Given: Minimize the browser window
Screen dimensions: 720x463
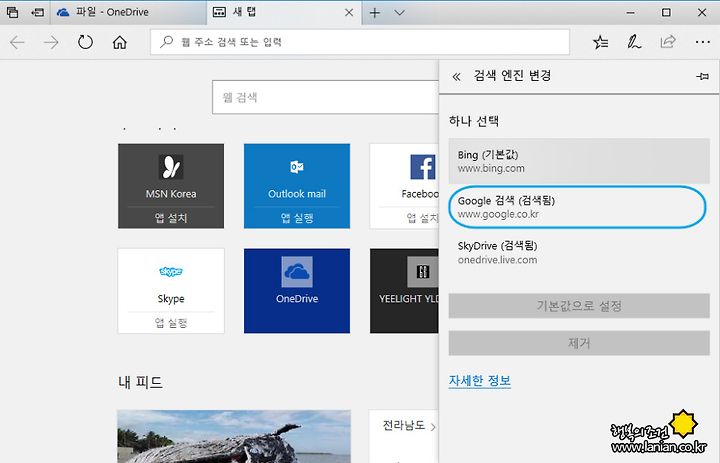Looking at the screenshot, I should coord(631,13).
